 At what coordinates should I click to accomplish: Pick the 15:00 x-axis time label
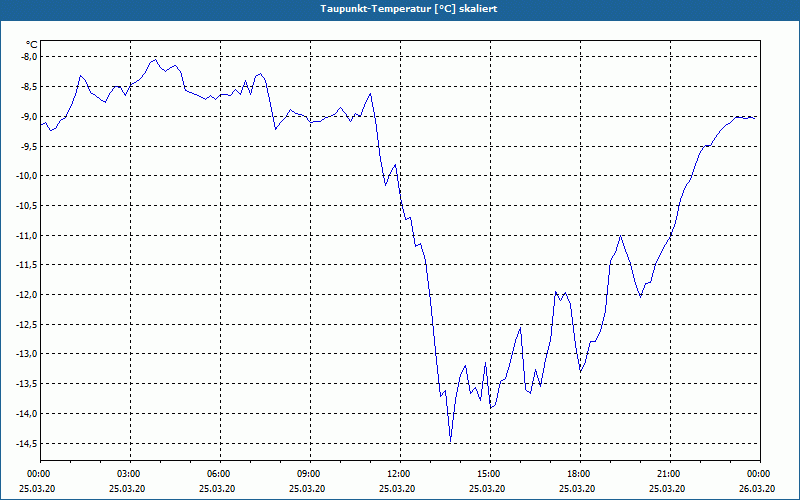489,474
